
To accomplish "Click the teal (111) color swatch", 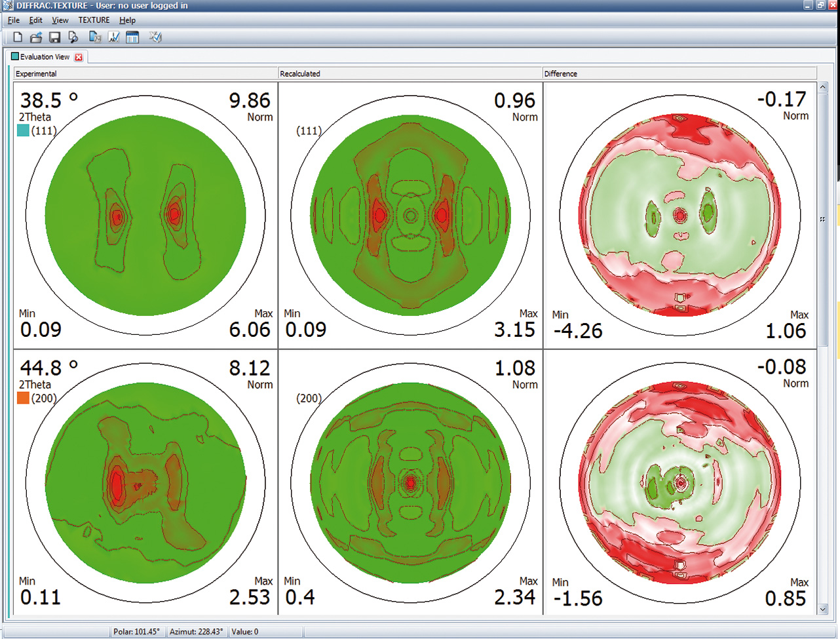I will pyautogui.click(x=23, y=130).
